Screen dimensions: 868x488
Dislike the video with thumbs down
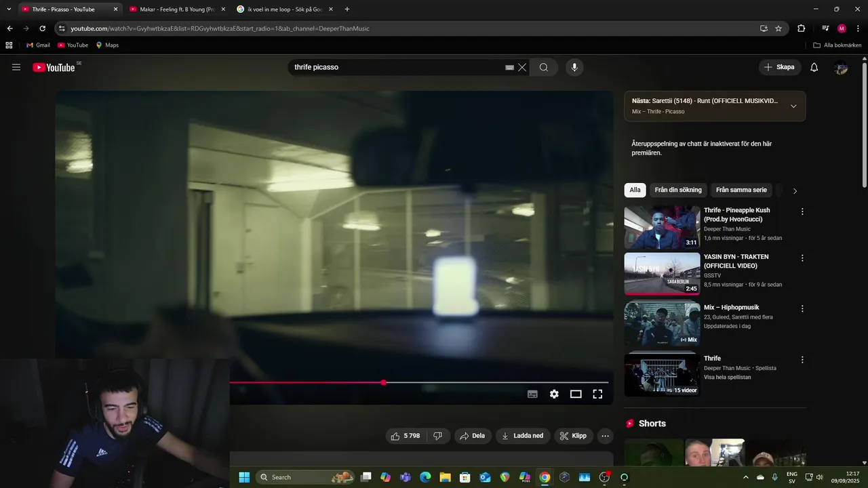point(437,436)
